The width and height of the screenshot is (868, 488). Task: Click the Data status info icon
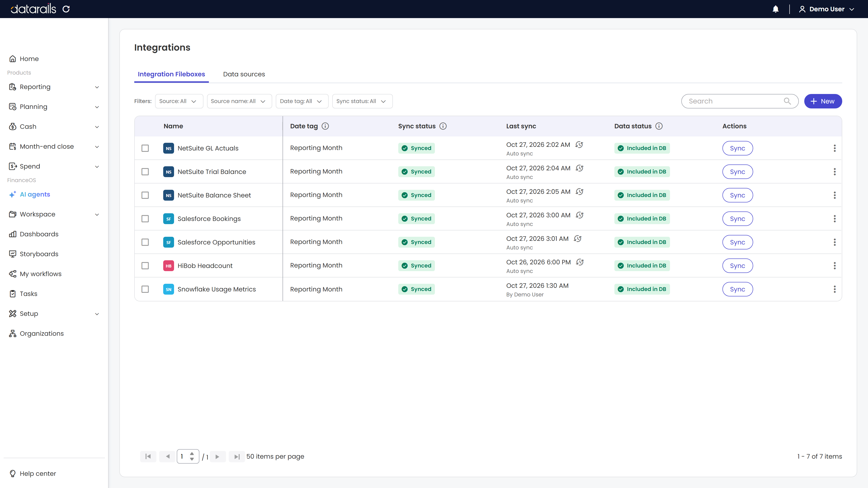click(659, 126)
